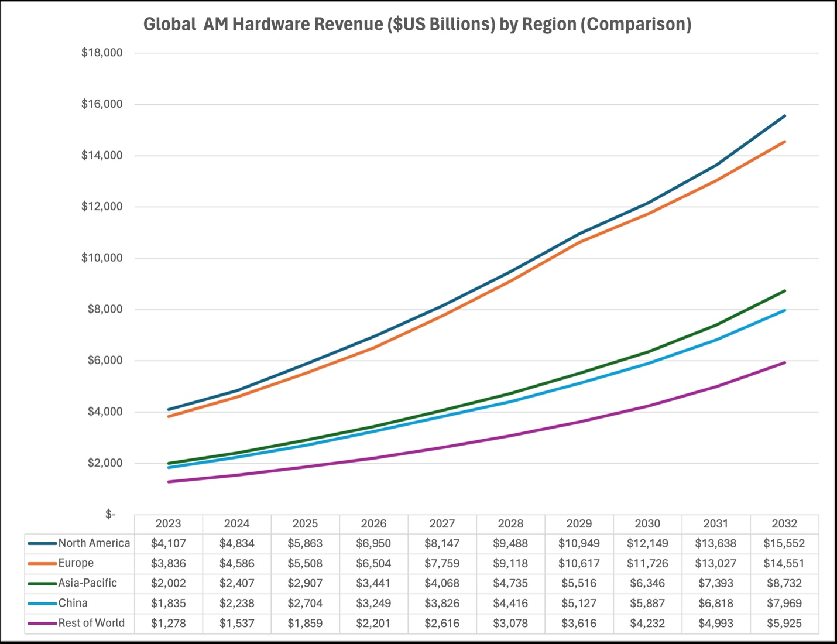Select the Rest of World purple swatch
837x644 pixels.
42,624
